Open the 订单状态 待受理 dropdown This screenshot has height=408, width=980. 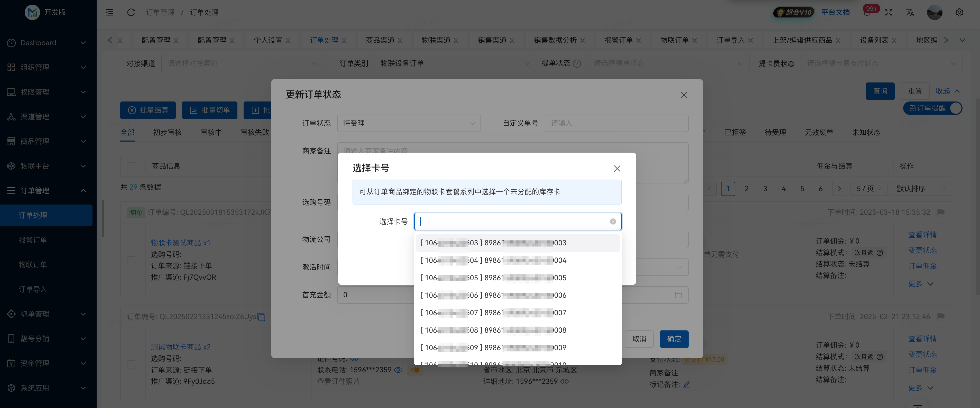tap(409, 123)
